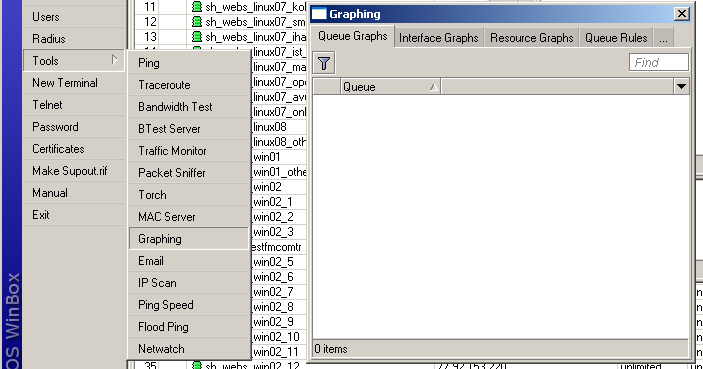Close the Graphing window
This screenshot has width=703, height=369.
681,14
